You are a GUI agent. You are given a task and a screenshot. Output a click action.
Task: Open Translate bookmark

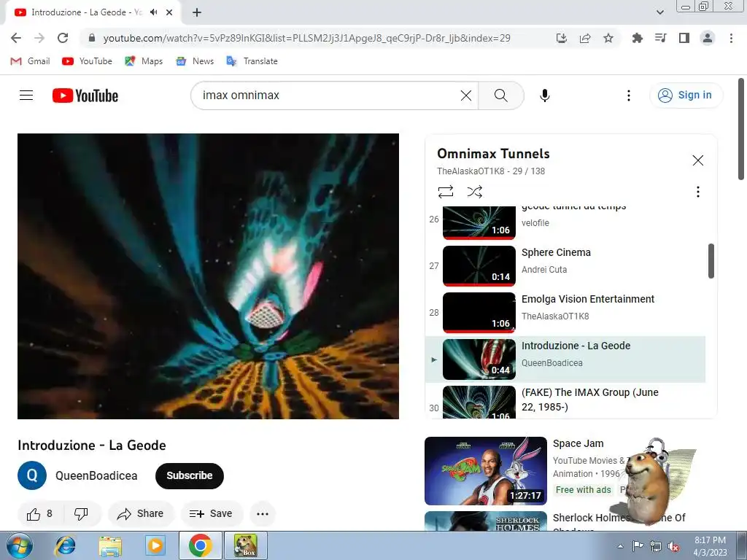click(x=252, y=61)
